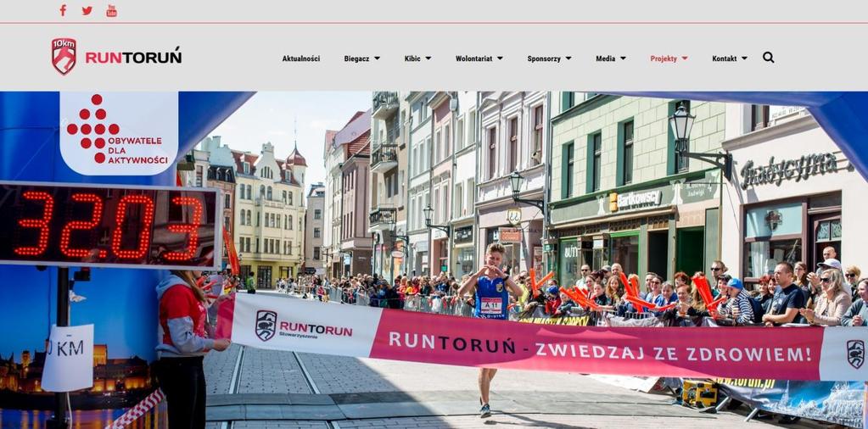This screenshot has height=429, width=868.
Task: Click the RunToruń logo text
Action: [x=133, y=57]
